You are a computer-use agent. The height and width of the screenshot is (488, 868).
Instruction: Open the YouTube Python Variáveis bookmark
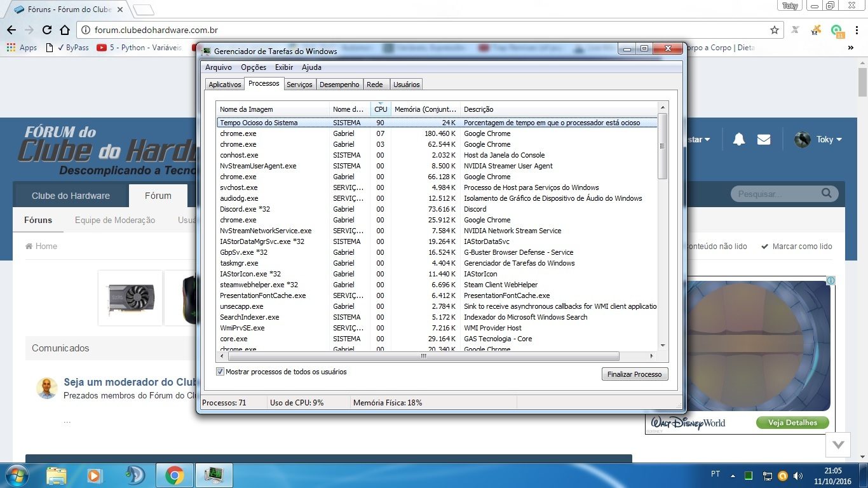139,48
